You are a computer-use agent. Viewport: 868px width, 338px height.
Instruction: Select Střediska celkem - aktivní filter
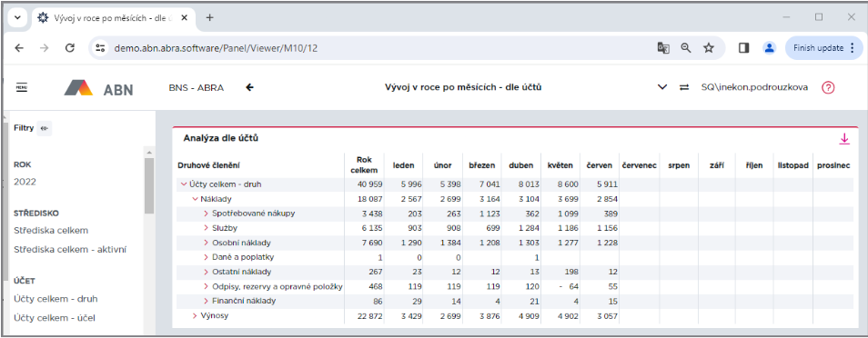pyautogui.click(x=70, y=250)
